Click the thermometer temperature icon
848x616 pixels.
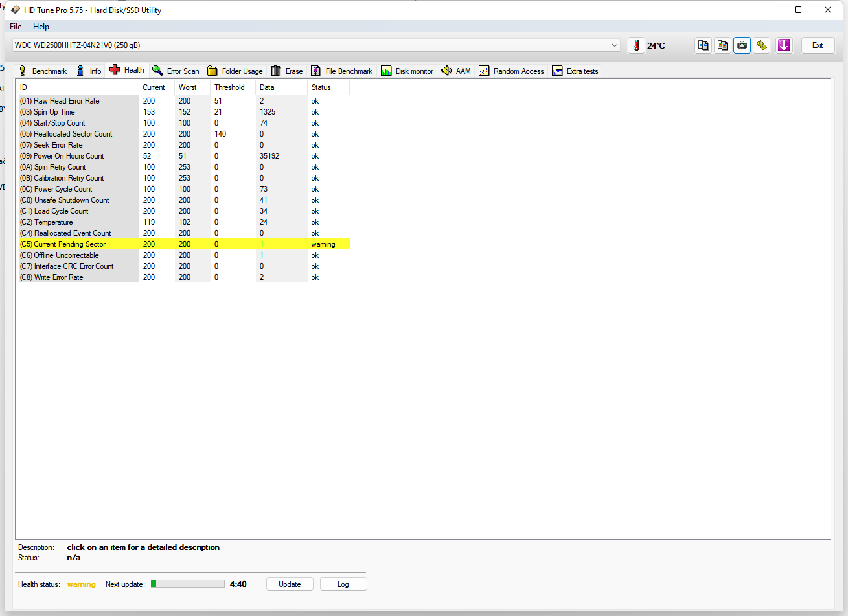(x=636, y=45)
